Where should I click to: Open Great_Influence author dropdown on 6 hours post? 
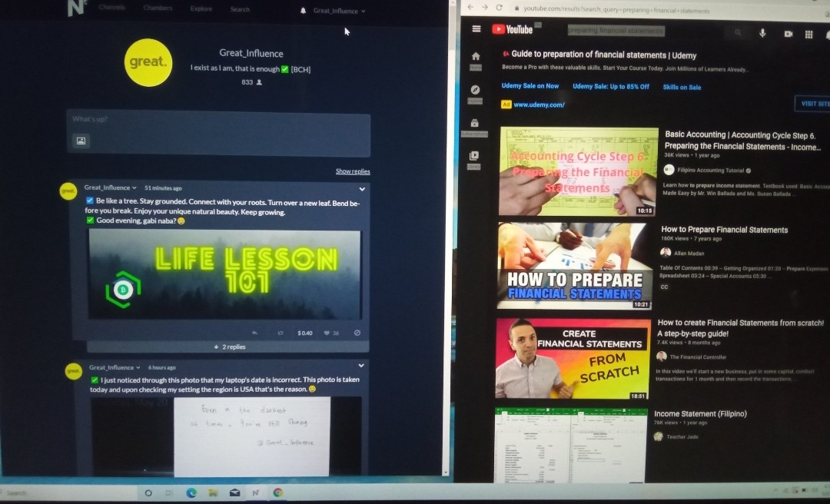click(115, 367)
